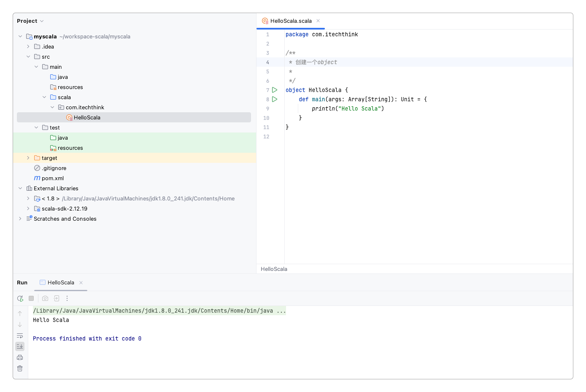The width and height of the screenshot is (586, 392).
Task: Click the println("Hello Scala") code line
Action: click(x=348, y=108)
